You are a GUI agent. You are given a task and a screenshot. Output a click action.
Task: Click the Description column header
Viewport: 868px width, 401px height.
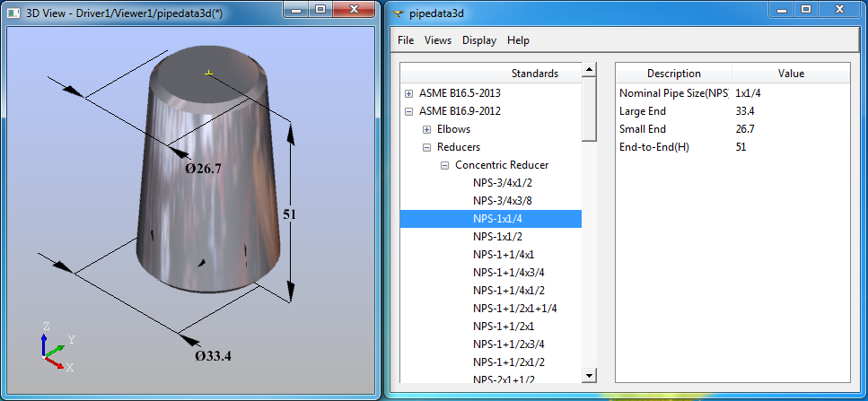tap(673, 74)
